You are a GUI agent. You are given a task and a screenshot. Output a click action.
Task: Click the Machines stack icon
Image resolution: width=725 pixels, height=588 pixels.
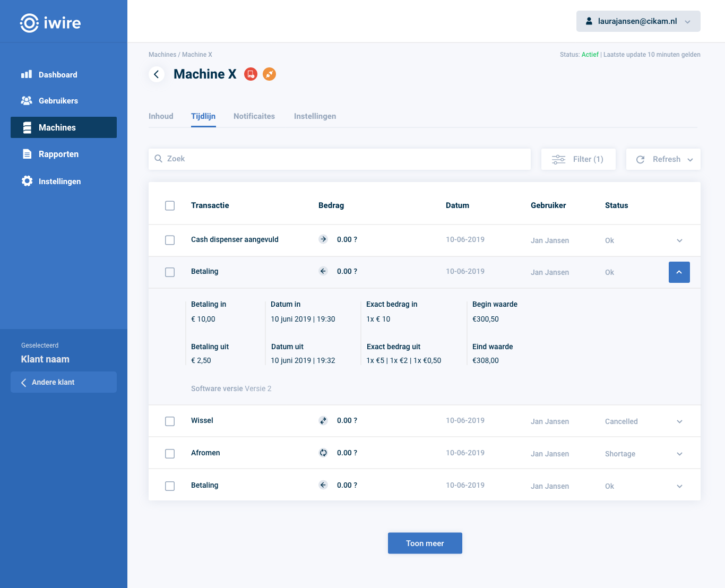(27, 127)
